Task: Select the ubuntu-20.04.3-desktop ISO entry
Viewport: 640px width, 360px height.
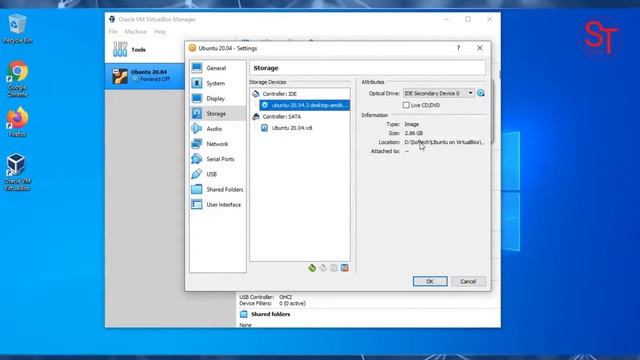Action: pos(304,105)
